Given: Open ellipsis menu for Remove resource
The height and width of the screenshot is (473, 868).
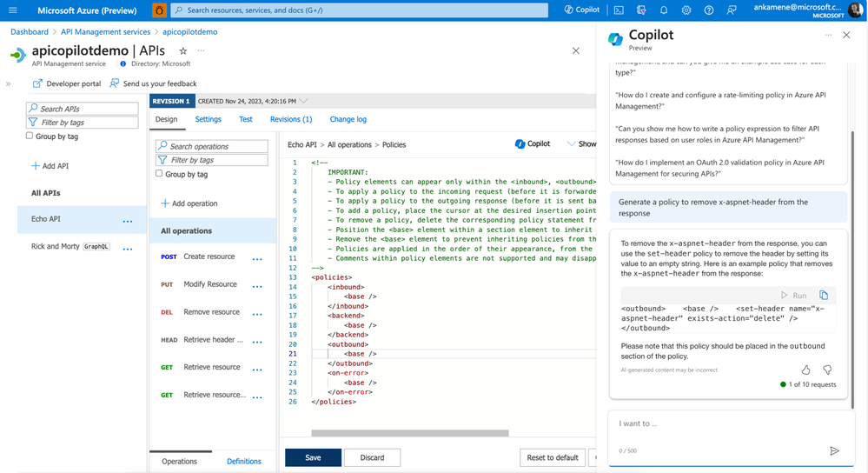Looking at the screenshot, I should 257,315.
